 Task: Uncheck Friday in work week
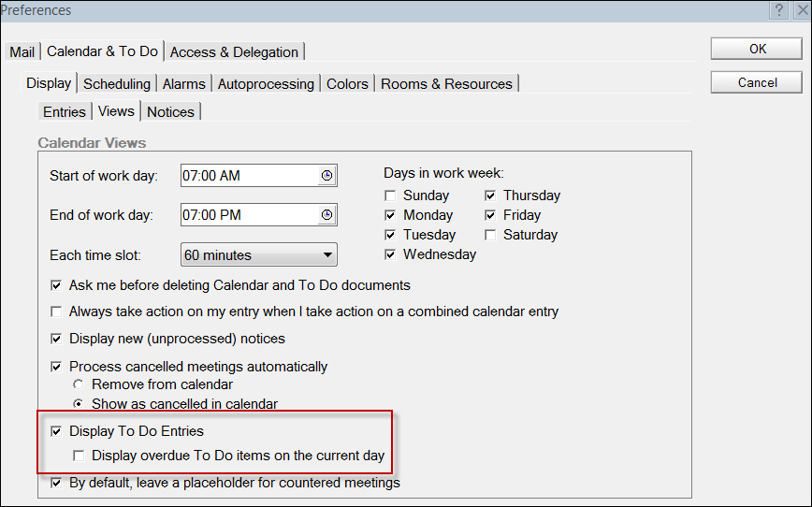(490, 215)
